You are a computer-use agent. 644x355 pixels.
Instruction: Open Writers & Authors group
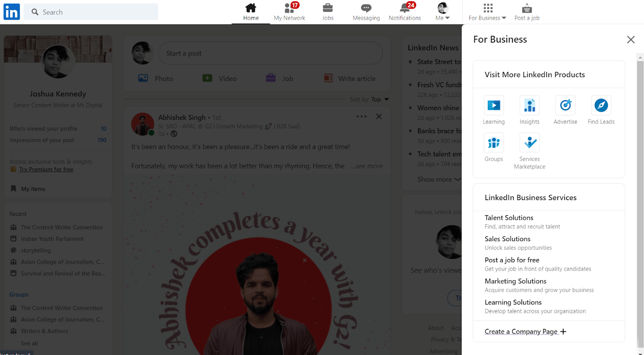pos(44,331)
